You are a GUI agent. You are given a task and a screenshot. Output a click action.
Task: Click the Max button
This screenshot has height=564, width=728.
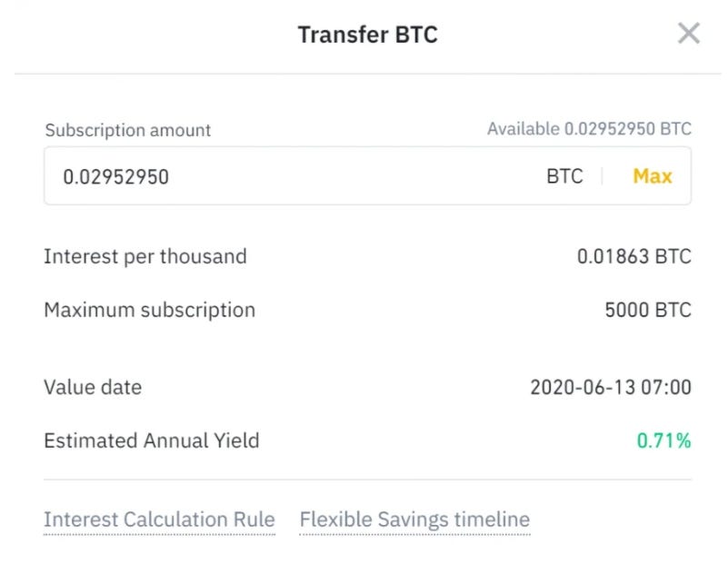[653, 176]
